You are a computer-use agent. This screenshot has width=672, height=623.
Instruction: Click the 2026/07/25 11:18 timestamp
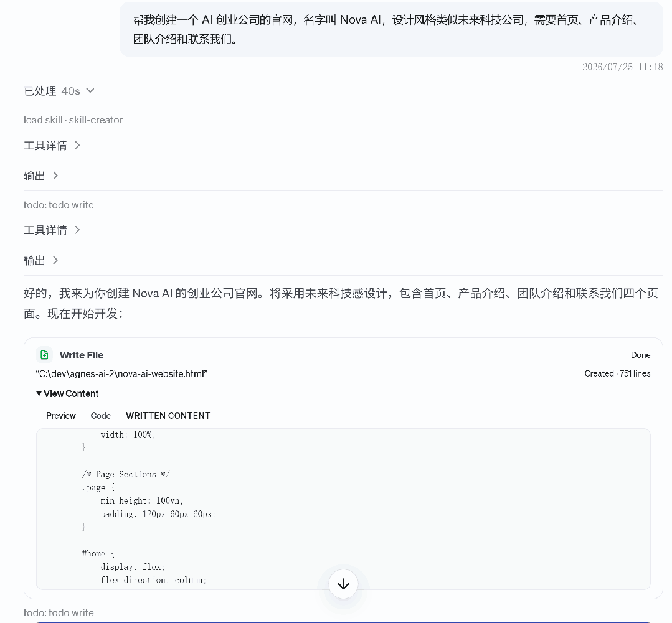click(x=622, y=67)
